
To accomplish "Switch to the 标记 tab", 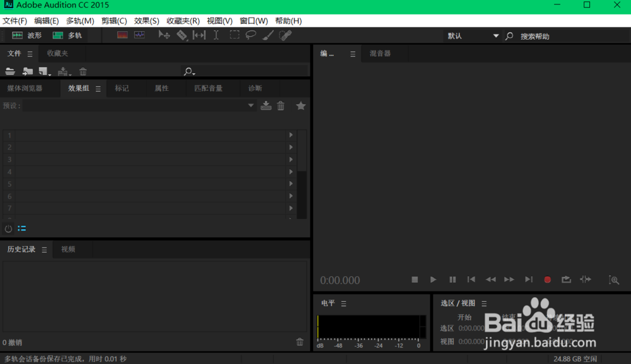I will click(x=122, y=88).
